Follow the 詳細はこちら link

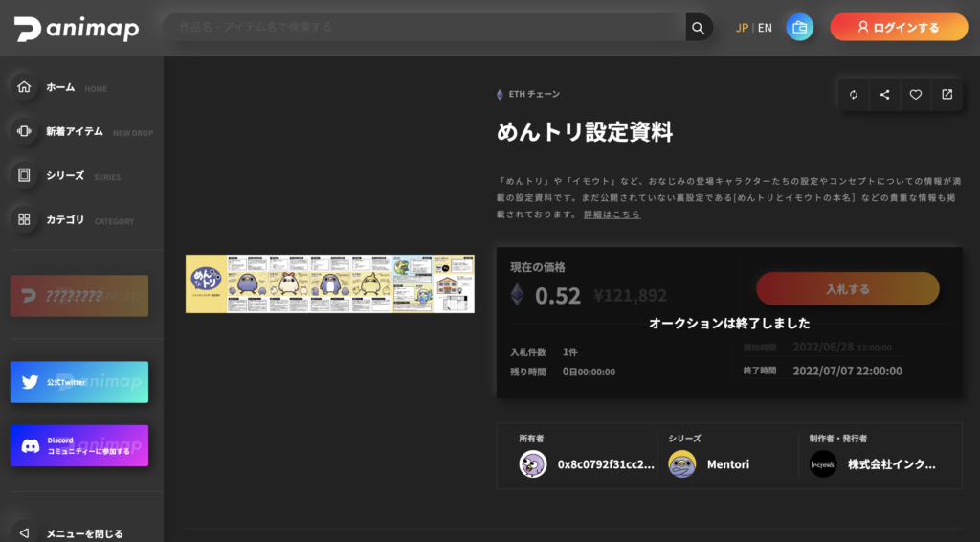point(612,215)
